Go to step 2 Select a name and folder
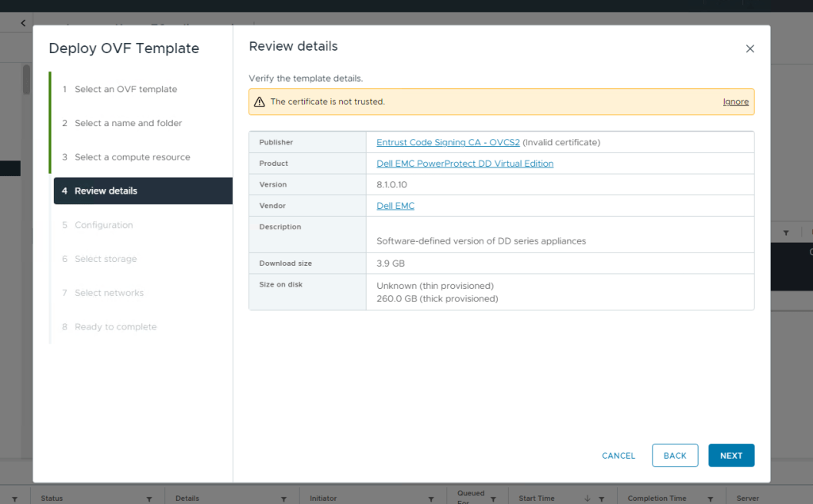Viewport: 813px width, 504px height. pos(128,123)
